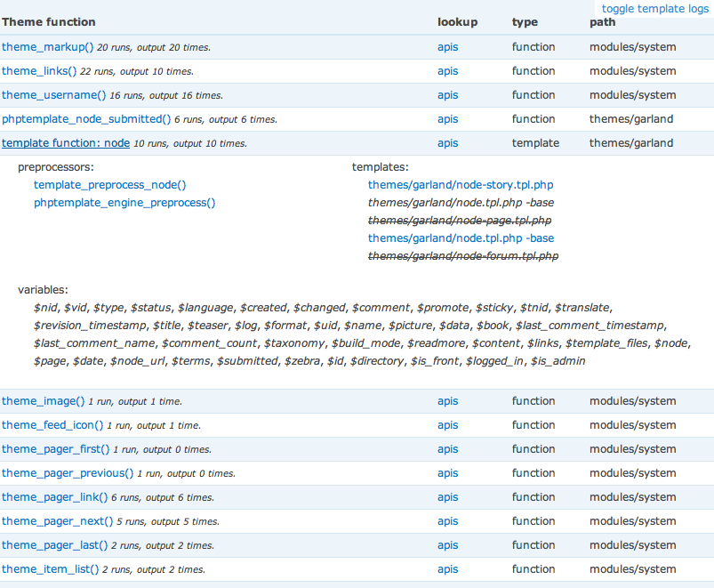Click theme_pager_next() function link
This screenshot has height=588, width=714.
[57, 521]
